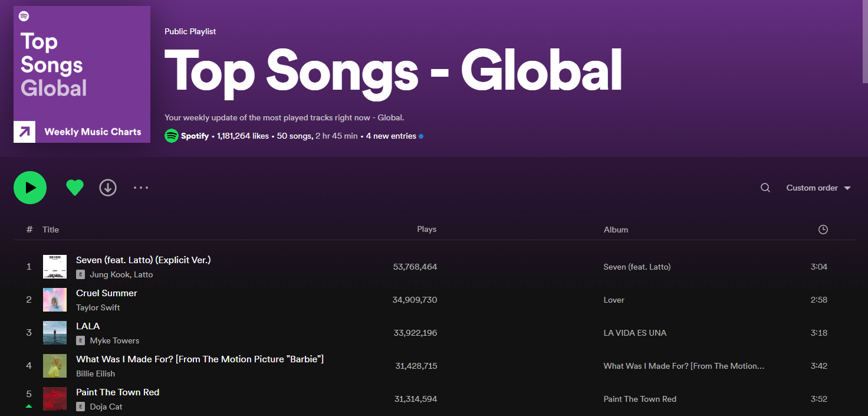Screen dimensions: 868x416
Task: Open artist Myke Towers link
Action: (x=114, y=340)
